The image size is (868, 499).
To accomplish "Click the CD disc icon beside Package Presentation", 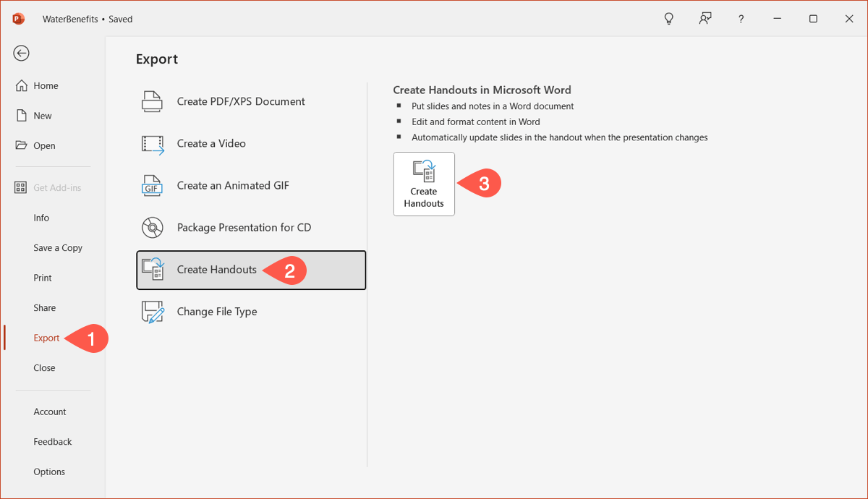I will [x=153, y=228].
